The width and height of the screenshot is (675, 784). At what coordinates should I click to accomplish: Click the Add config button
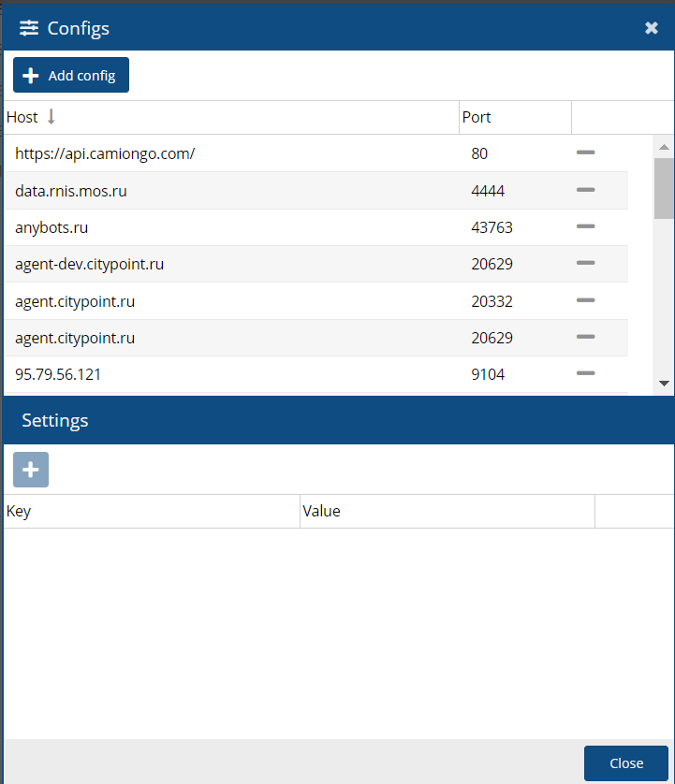click(x=71, y=76)
